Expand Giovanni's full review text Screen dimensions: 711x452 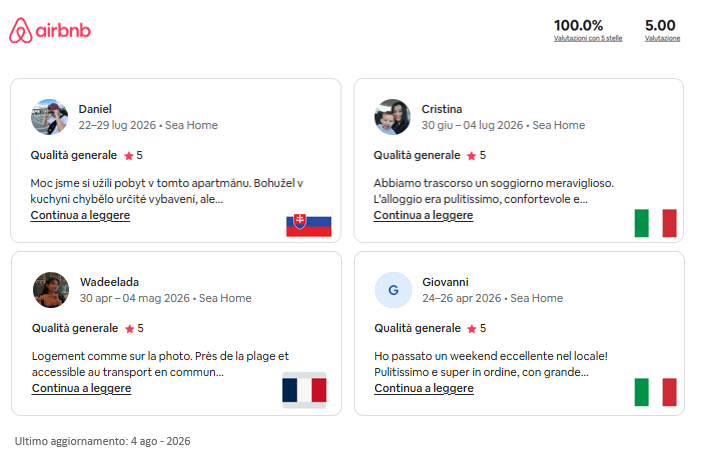click(x=424, y=389)
